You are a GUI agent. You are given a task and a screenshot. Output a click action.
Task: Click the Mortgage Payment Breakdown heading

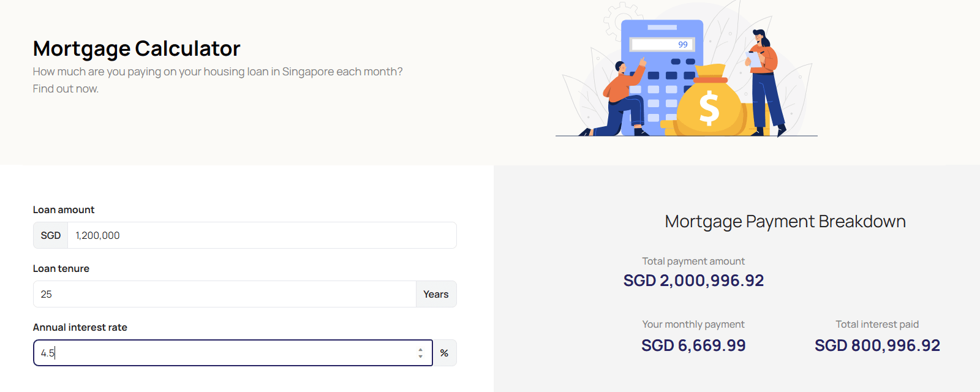pos(785,222)
